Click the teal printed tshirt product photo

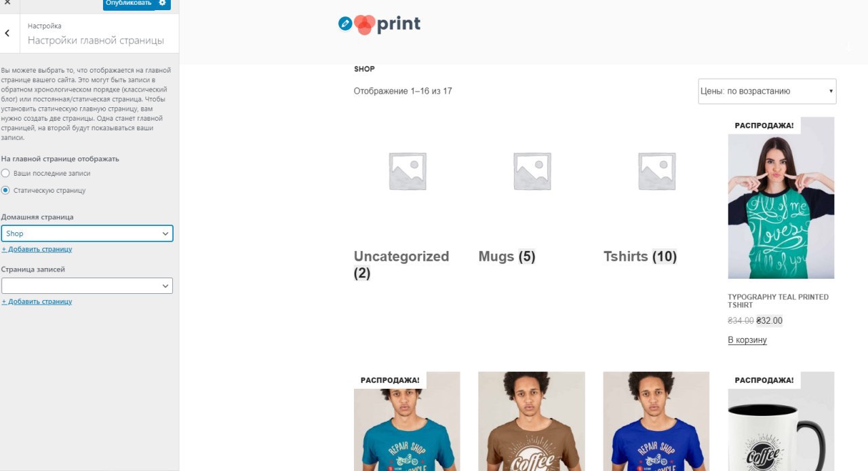[x=781, y=197]
